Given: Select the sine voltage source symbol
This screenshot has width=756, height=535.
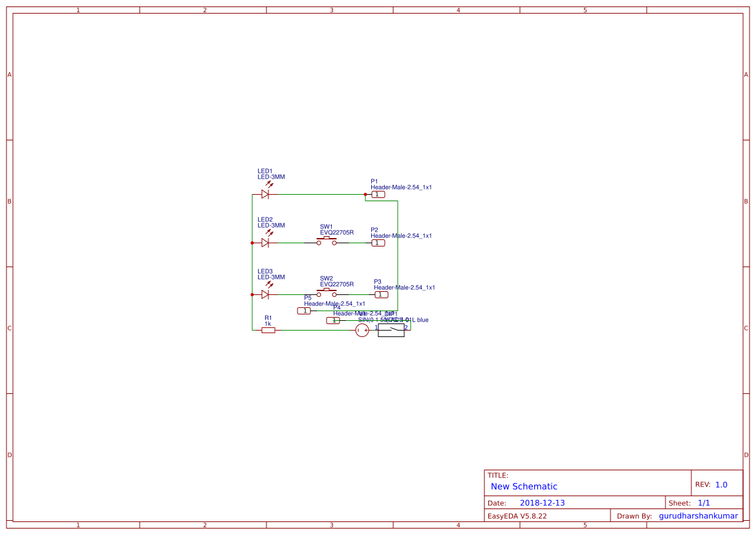Looking at the screenshot, I should coord(362,330).
